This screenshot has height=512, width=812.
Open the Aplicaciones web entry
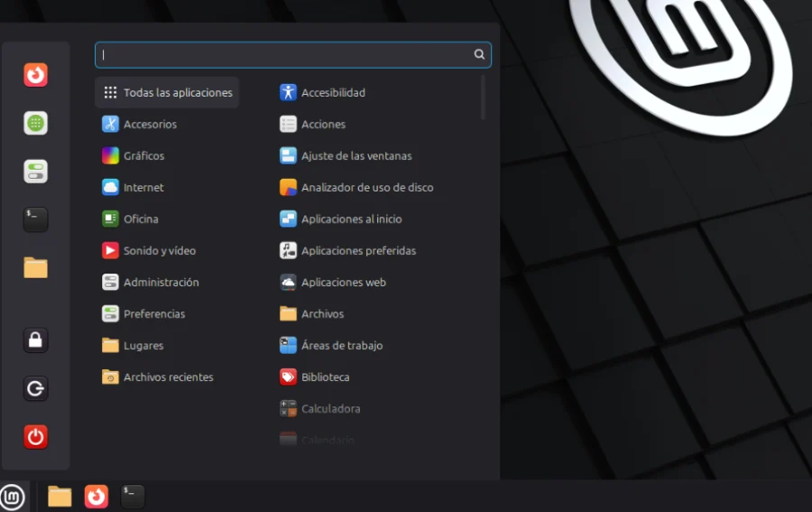[x=343, y=283]
